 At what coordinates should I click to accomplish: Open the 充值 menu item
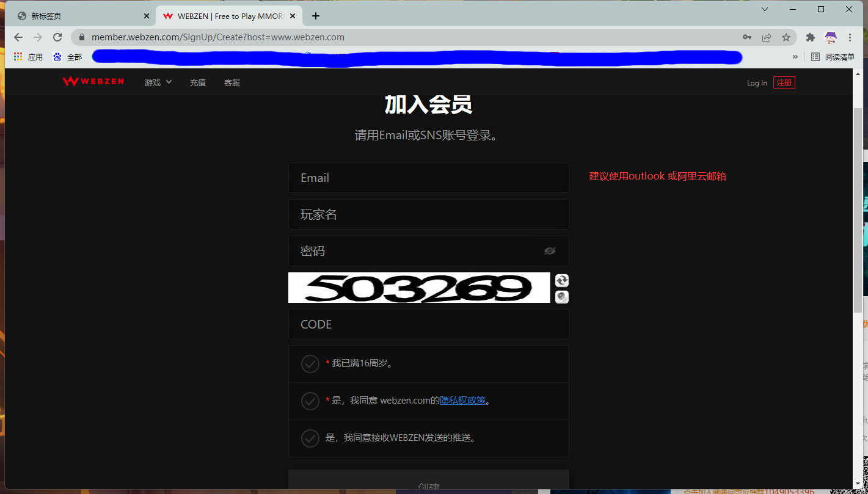(x=198, y=82)
